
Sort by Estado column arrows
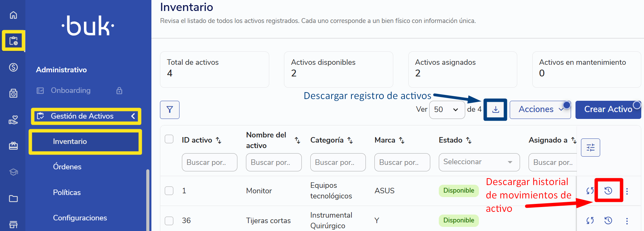click(469, 140)
